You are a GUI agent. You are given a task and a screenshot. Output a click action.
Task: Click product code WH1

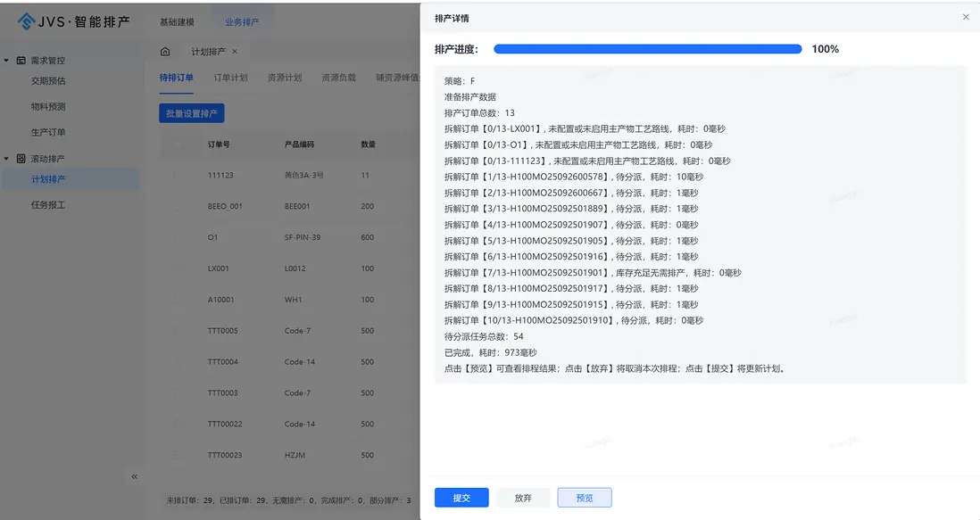tap(293, 300)
